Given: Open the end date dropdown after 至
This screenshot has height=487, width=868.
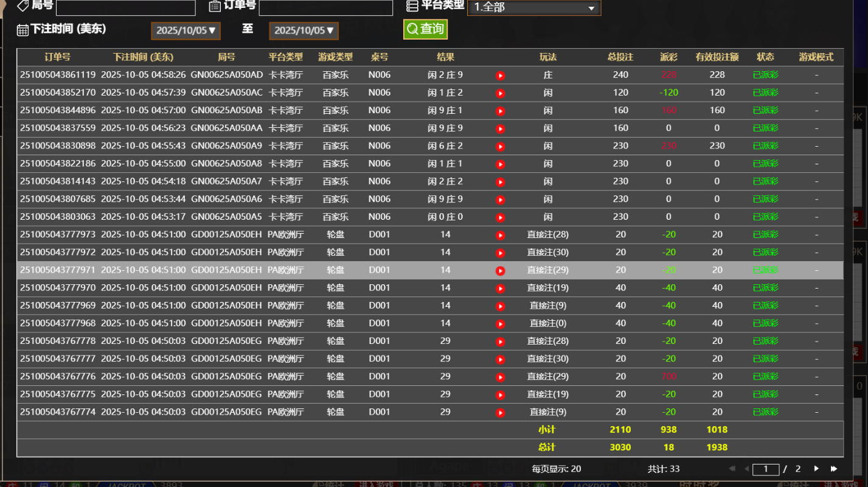Looking at the screenshot, I should click(x=304, y=30).
